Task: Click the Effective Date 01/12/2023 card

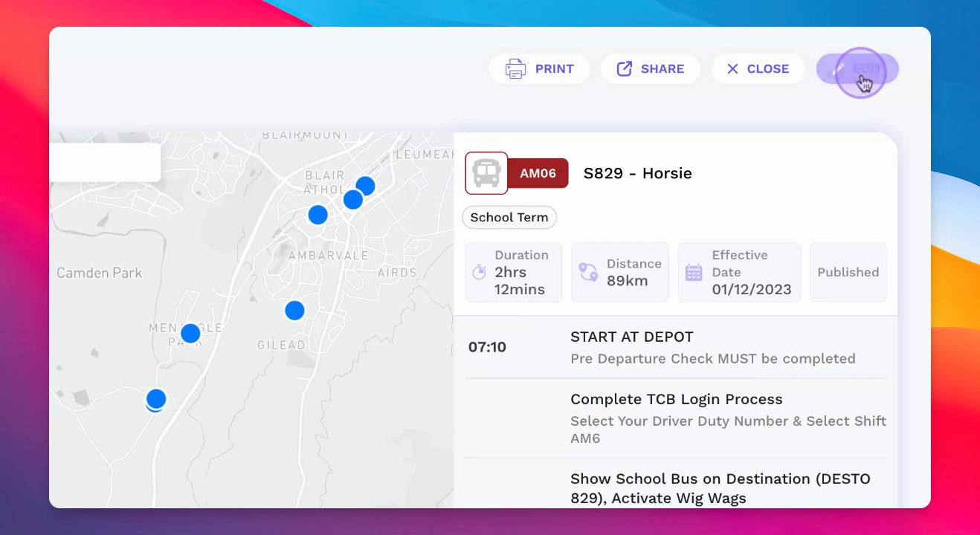Action: (739, 272)
